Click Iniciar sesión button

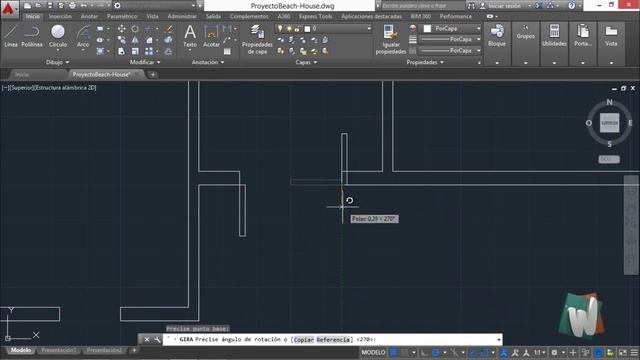[x=504, y=6]
